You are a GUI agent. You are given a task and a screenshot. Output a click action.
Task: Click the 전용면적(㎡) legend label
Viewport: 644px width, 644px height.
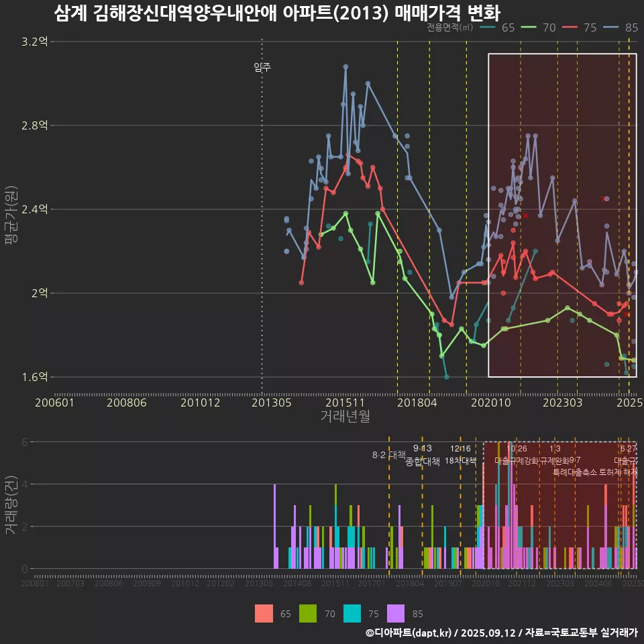[x=450, y=28]
